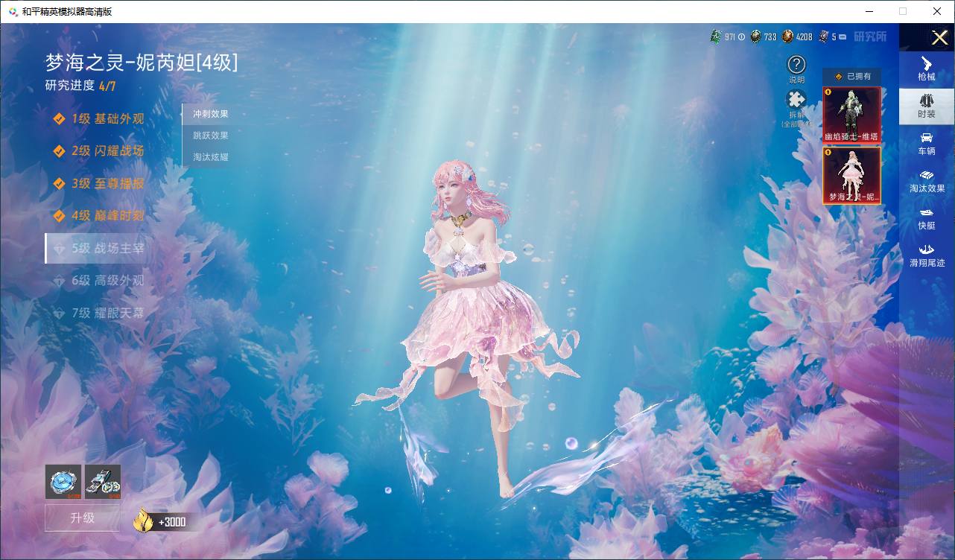Close the 和平精英模拟器 window
Screen dimensions: 955x560
pos(937,11)
